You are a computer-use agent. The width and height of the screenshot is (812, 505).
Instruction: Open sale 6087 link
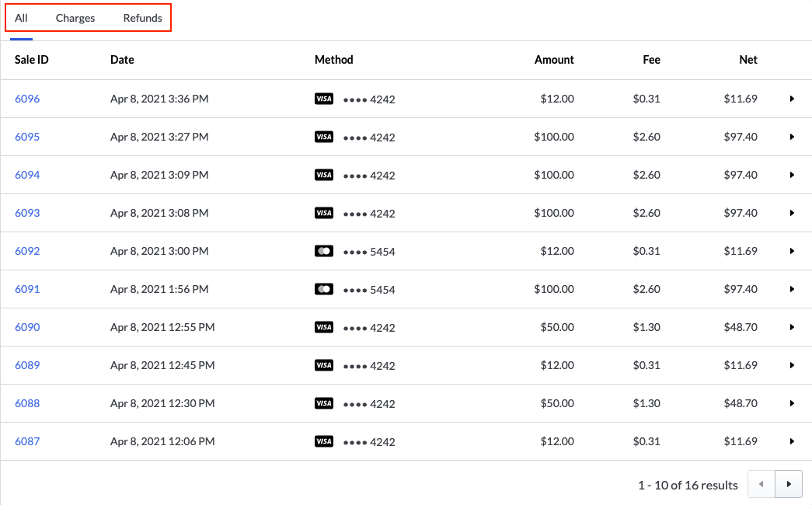[27, 441]
